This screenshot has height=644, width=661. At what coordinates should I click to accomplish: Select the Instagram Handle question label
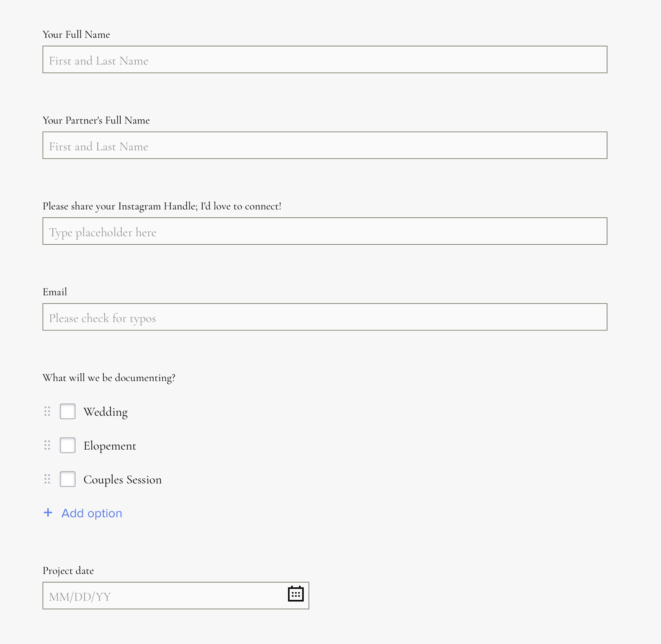click(162, 206)
